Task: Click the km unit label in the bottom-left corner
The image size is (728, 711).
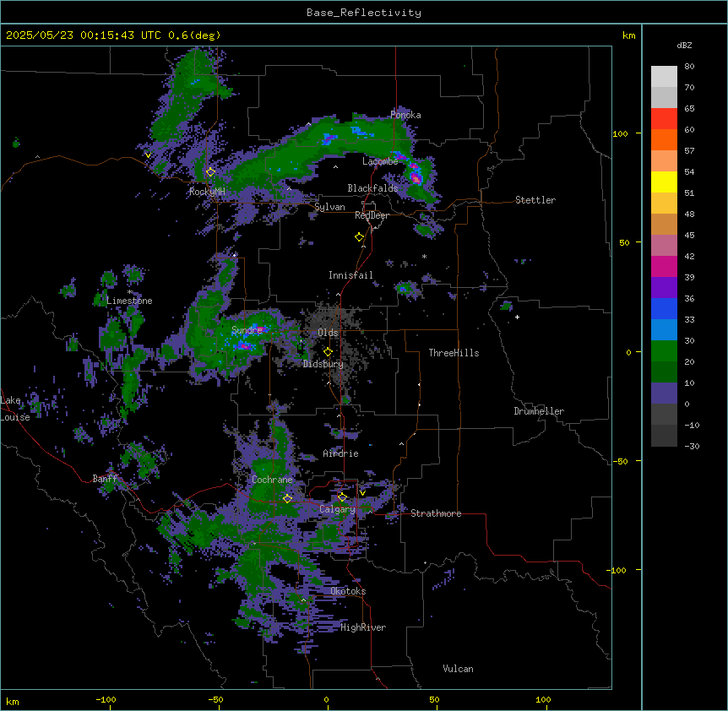Action: pos(13,702)
